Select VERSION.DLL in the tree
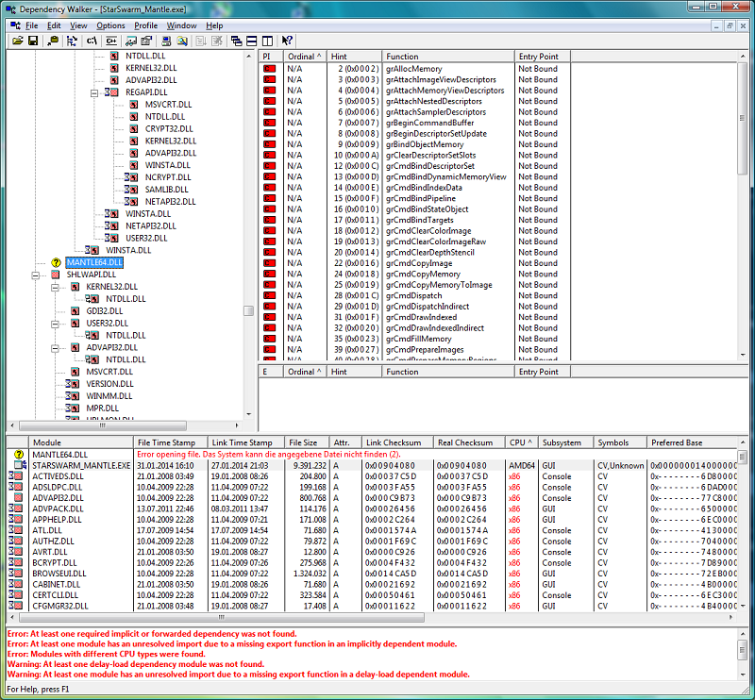The width and height of the screenshot is (755, 700). (109, 384)
